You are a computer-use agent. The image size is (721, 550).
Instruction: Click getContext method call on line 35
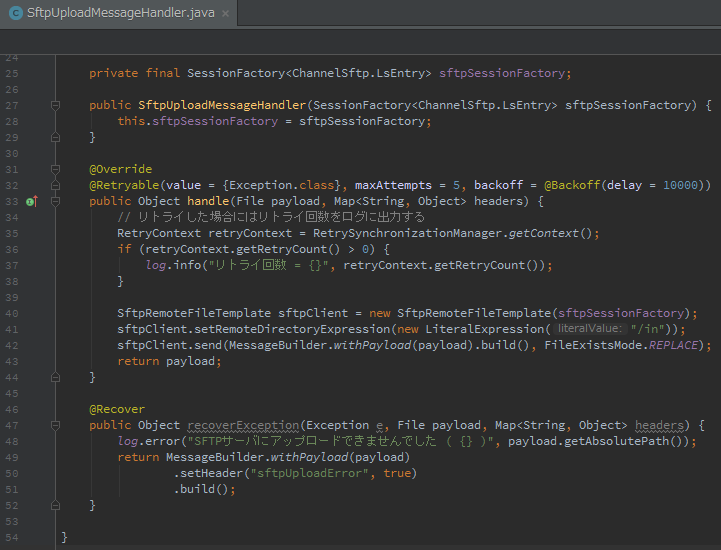543,234
